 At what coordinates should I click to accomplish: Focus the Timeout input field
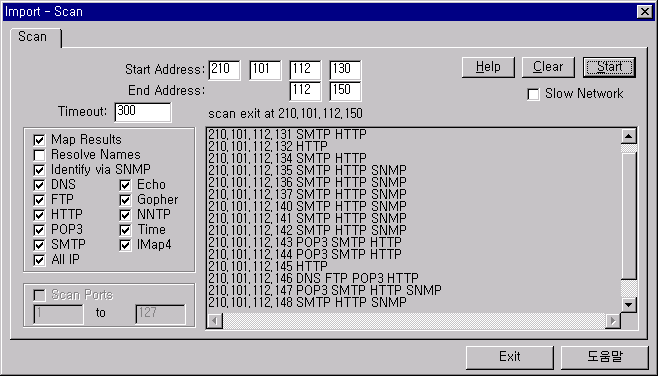click(x=143, y=112)
